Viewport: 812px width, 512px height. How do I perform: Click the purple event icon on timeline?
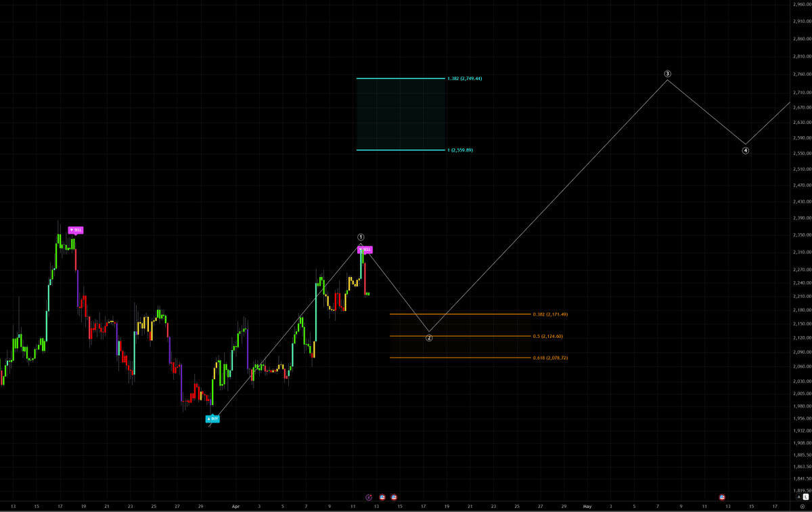pyautogui.click(x=369, y=497)
